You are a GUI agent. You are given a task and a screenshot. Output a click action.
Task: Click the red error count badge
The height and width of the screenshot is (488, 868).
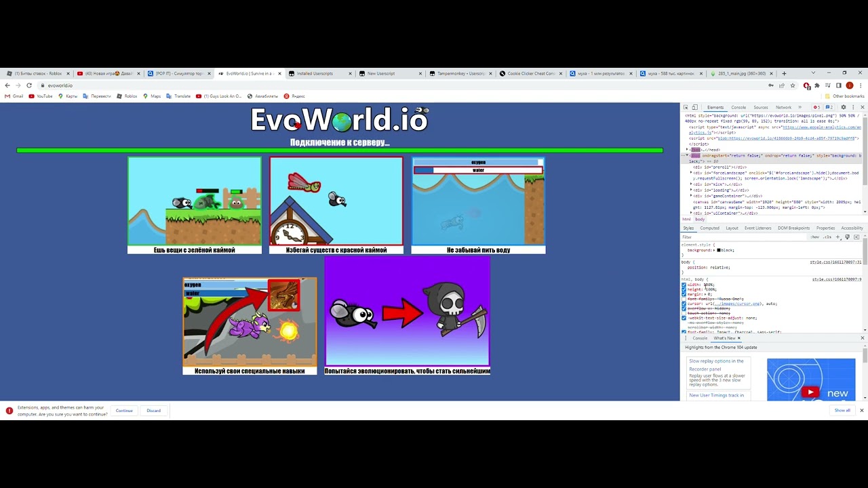(x=816, y=107)
